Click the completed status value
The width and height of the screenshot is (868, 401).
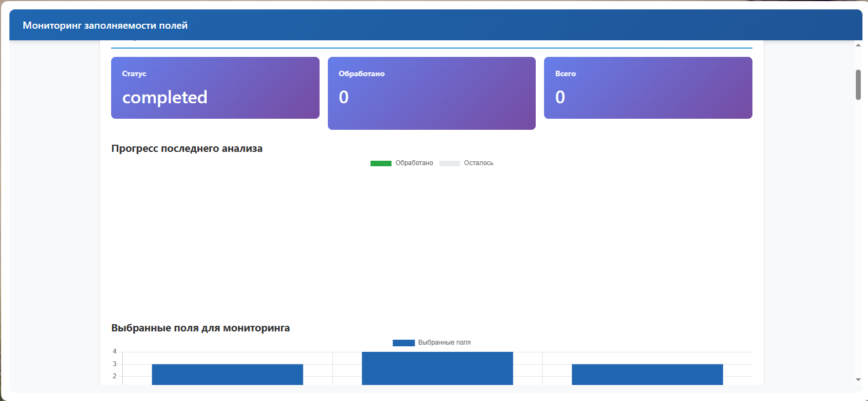point(165,98)
